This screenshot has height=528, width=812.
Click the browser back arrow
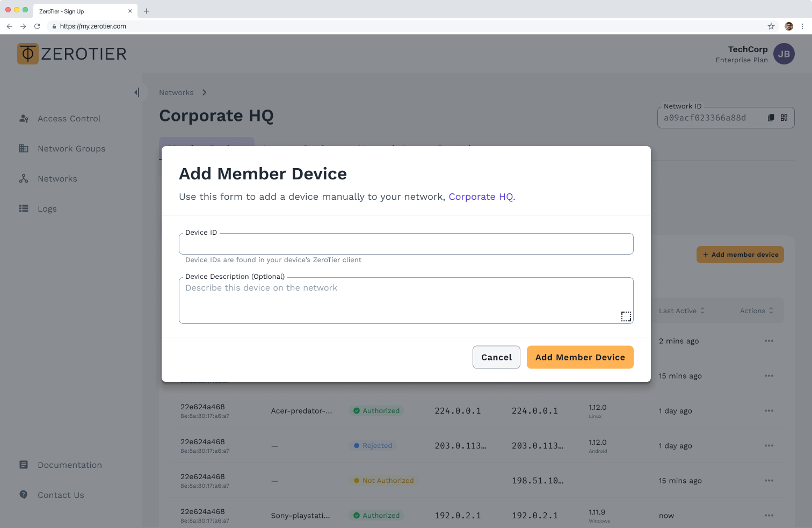tap(9, 26)
